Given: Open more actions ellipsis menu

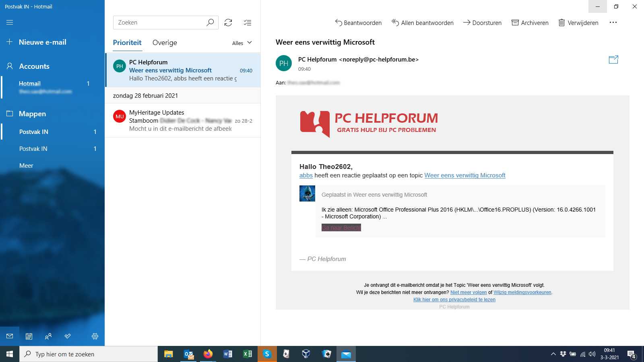Looking at the screenshot, I should pos(613,23).
